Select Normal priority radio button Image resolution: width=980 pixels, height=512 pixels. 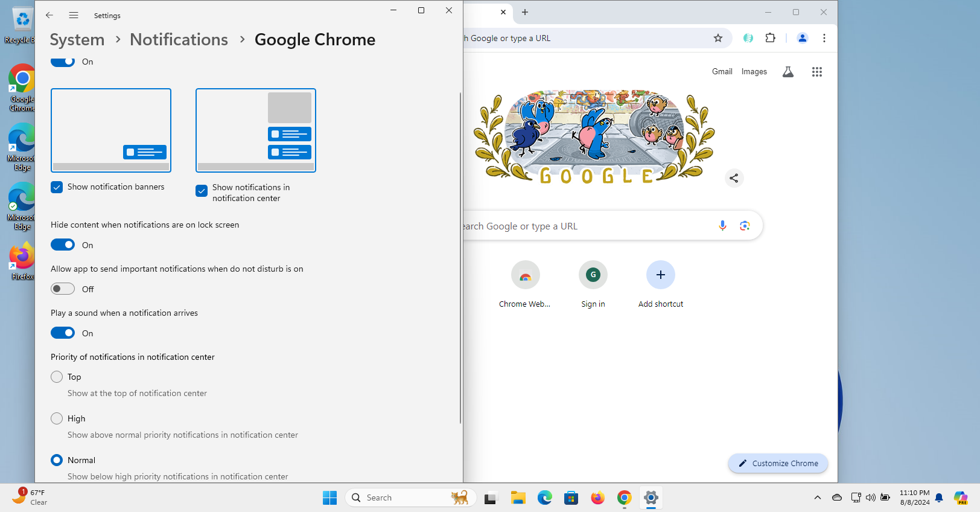[x=57, y=460]
